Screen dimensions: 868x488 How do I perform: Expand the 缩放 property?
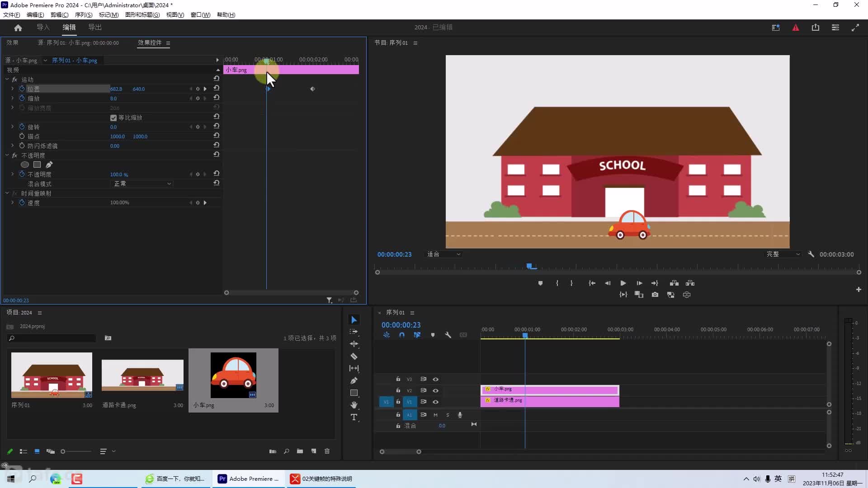(x=12, y=98)
